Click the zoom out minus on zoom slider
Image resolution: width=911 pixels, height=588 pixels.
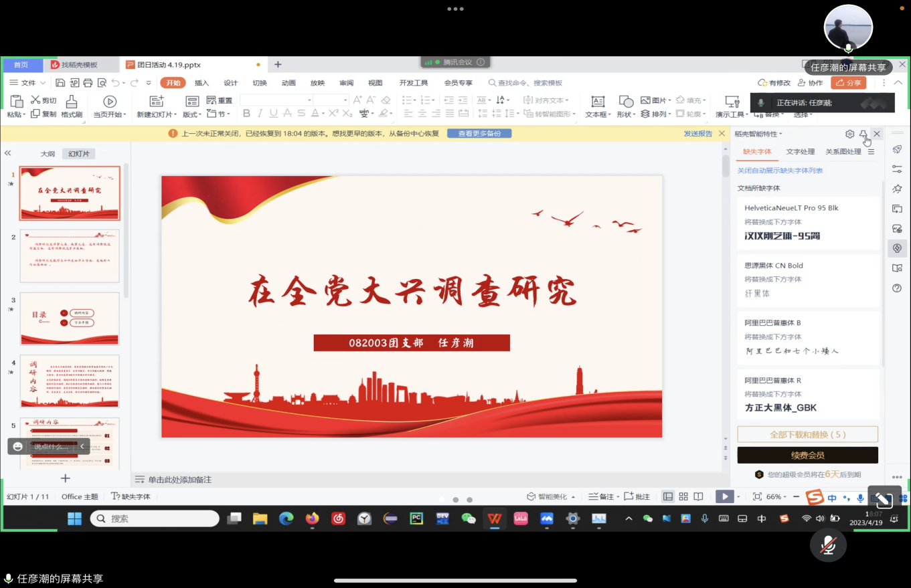[x=796, y=496]
